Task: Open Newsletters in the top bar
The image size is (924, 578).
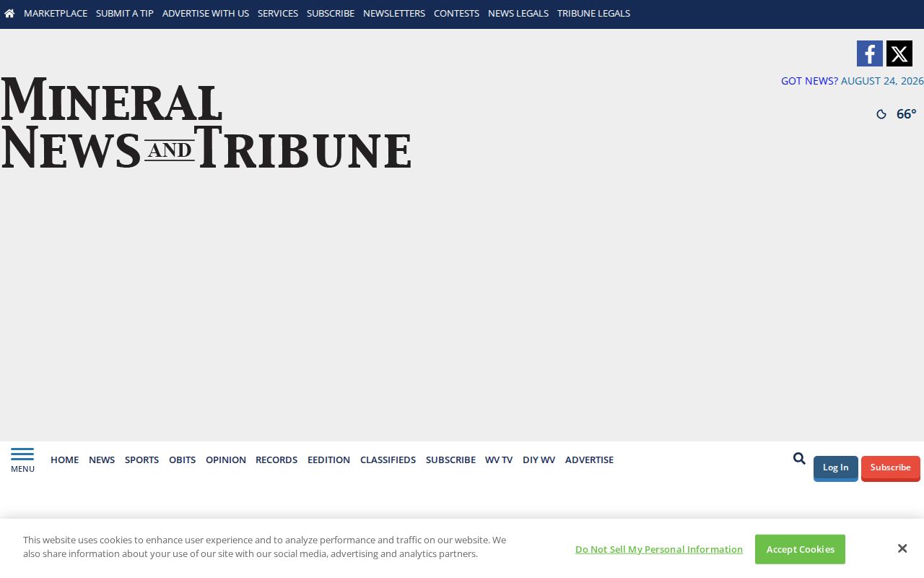Action: click(394, 13)
